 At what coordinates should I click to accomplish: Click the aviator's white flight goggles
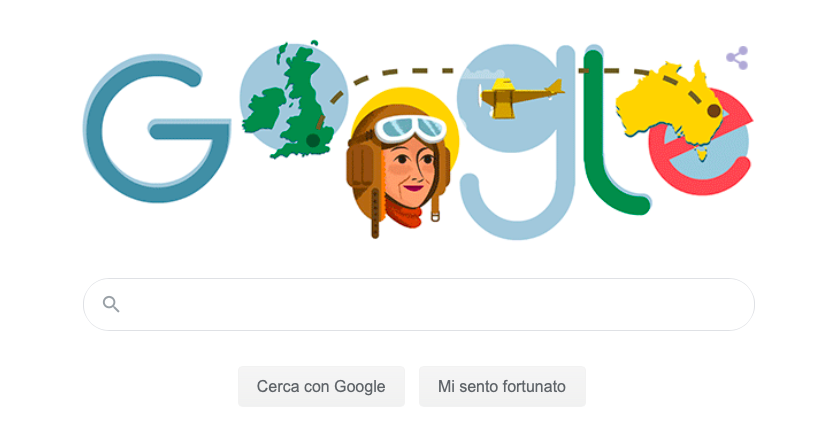point(411,130)
